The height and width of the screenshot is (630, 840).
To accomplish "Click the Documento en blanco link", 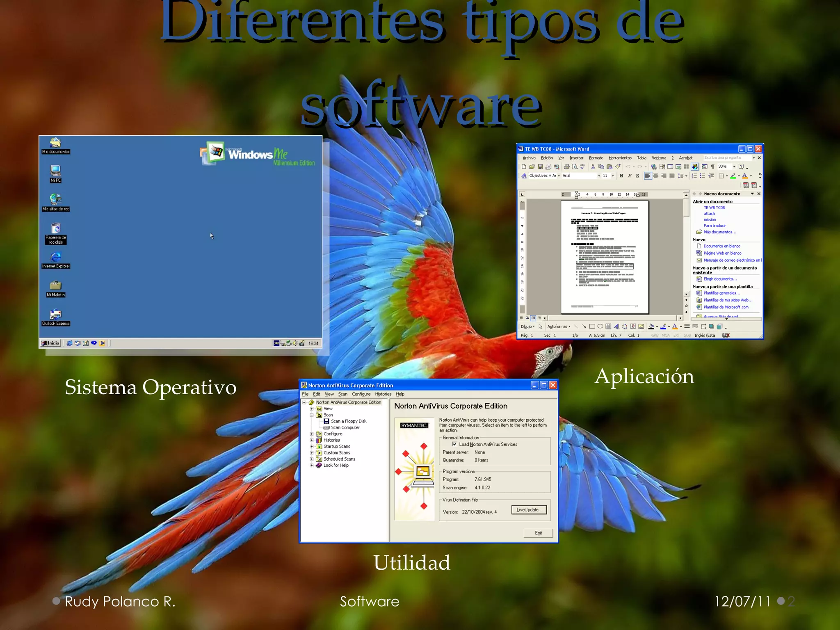I will tap(721, 246).
